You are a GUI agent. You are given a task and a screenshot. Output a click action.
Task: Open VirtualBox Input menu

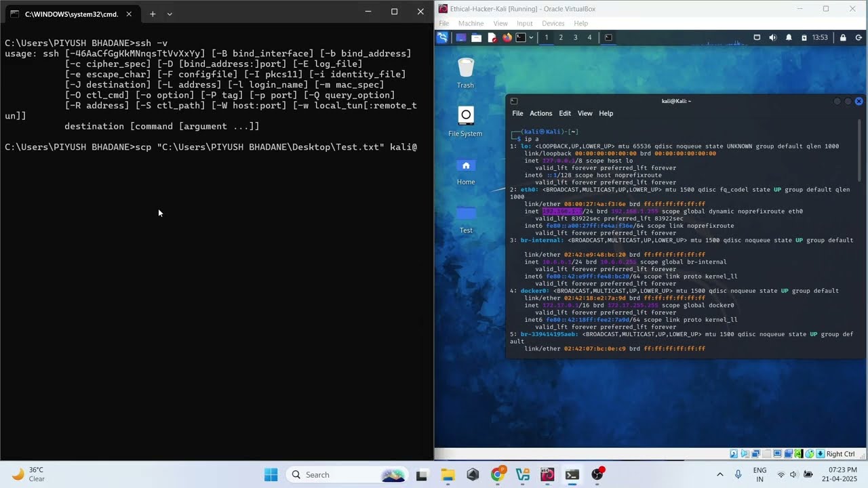pos(525,23)
